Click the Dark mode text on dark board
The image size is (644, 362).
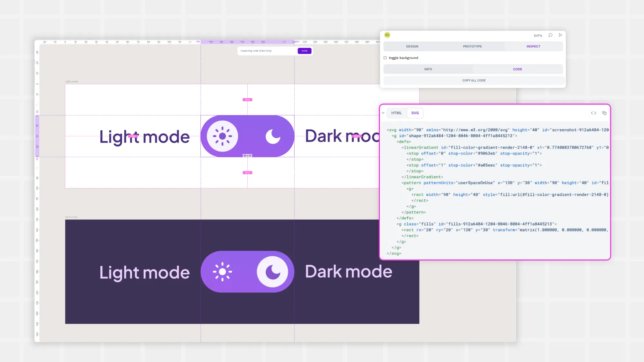click(348, 271)
